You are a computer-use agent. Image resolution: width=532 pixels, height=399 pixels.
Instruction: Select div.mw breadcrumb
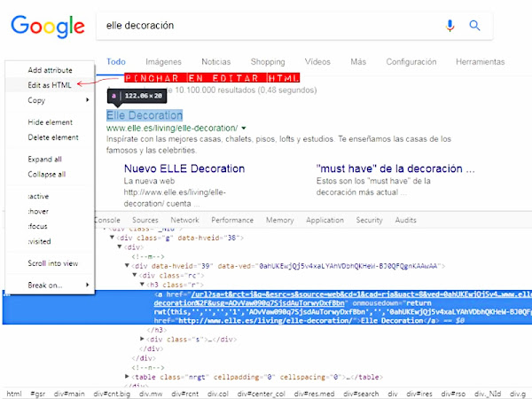click(151, 394)
